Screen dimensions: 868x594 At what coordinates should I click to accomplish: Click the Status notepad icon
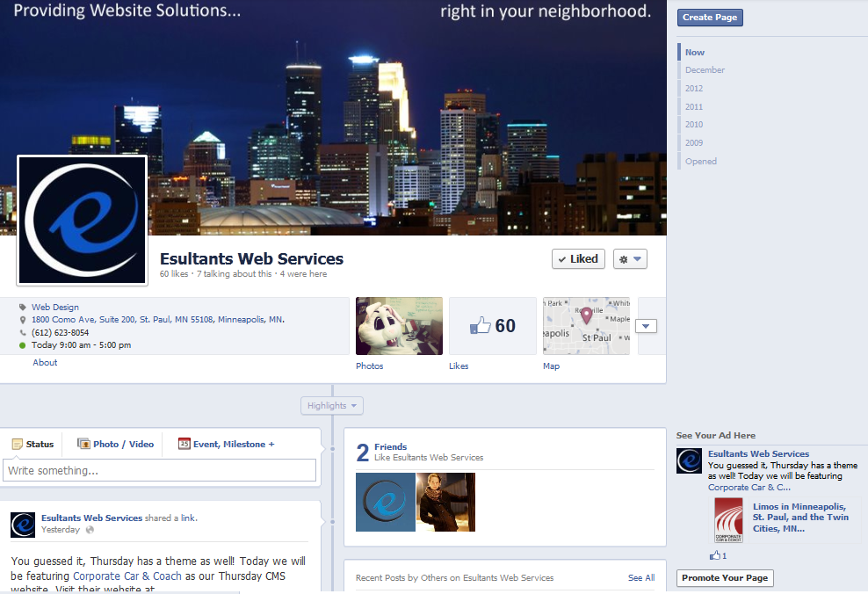(18, 444)
